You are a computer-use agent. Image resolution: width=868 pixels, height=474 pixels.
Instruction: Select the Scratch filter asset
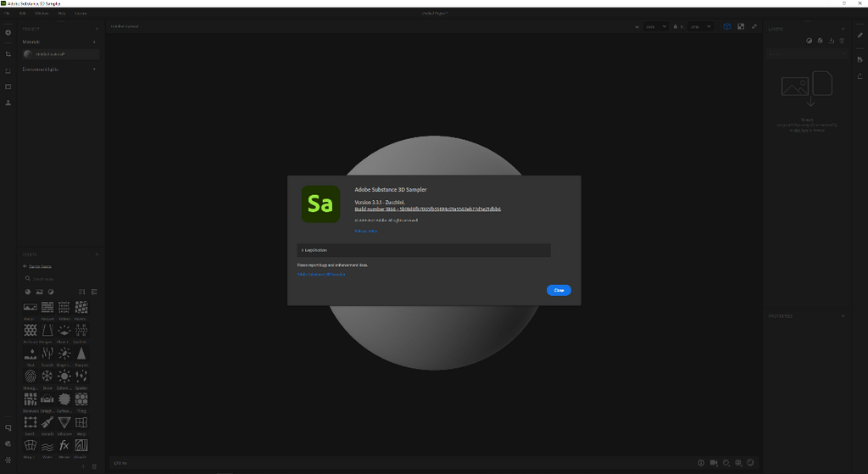tap(47, 355)
